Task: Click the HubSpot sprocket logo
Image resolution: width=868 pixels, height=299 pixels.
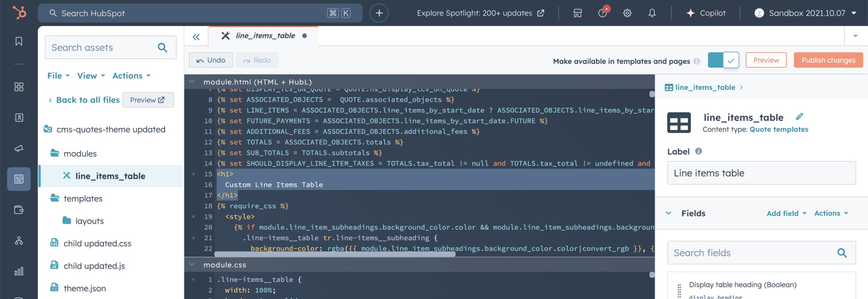Action: pos(19,13)
